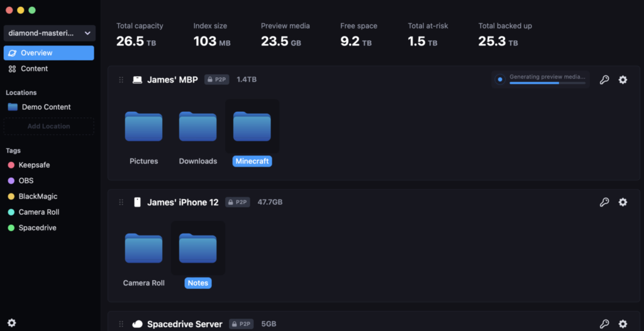Image resolution: width=644 pixels, height=331 pixels.
Task: Click the Add Location button
Action: click(49, 126)
